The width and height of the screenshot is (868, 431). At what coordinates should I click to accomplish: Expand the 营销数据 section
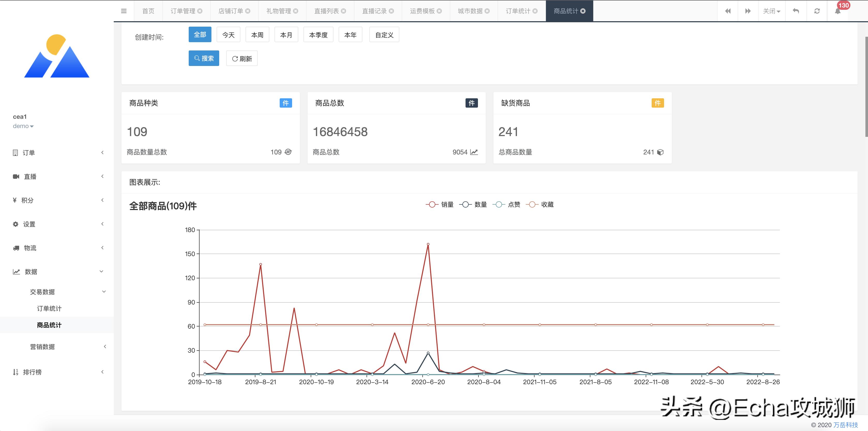pos(42,346)
